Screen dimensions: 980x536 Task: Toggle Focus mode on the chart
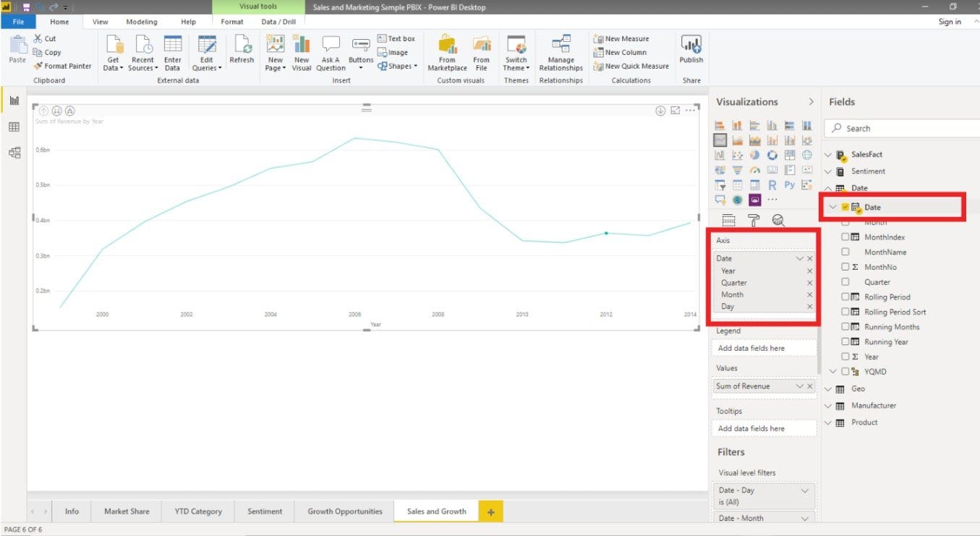675,111
